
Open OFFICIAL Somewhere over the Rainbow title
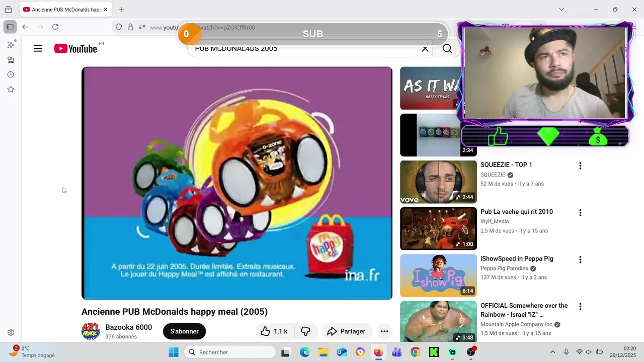[524, 310]
